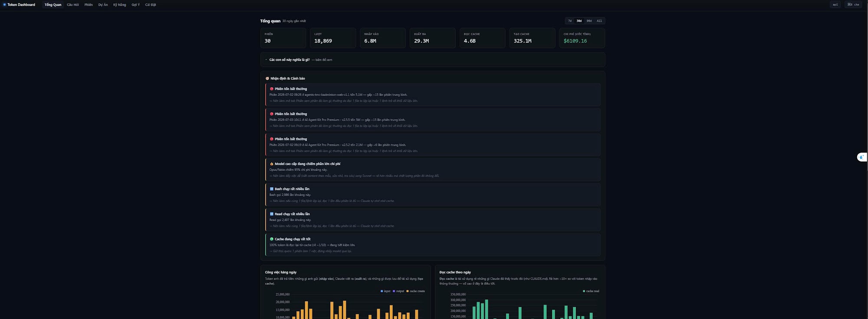Click the Lượt stat card showing 18,869
Viewport: 868px width, 319px height.
(333, 38)
